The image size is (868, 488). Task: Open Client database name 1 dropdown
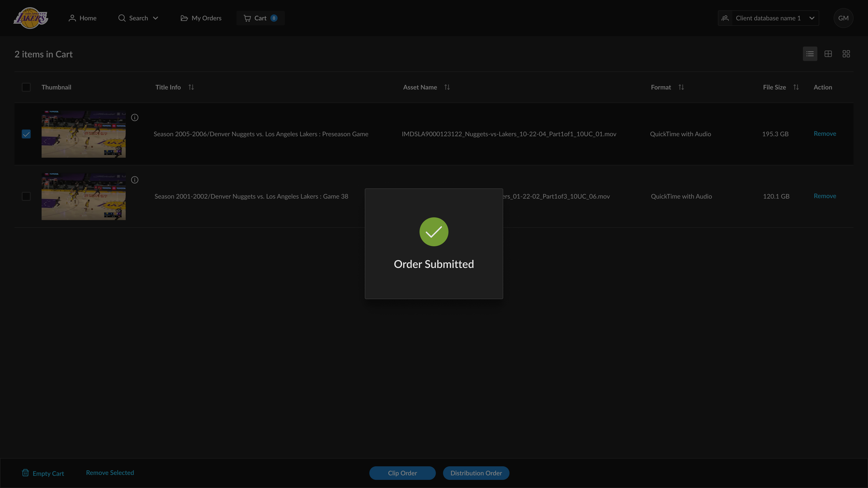(x=768, y=18)
